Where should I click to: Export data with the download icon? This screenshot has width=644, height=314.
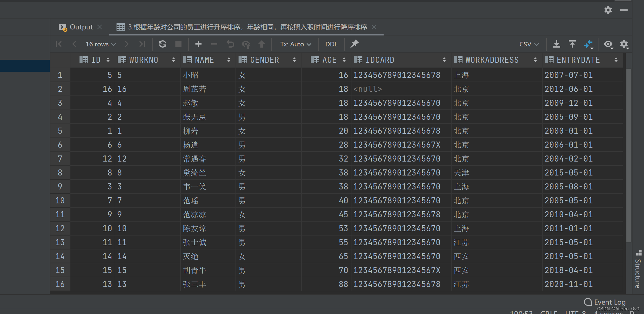point(557,44)
